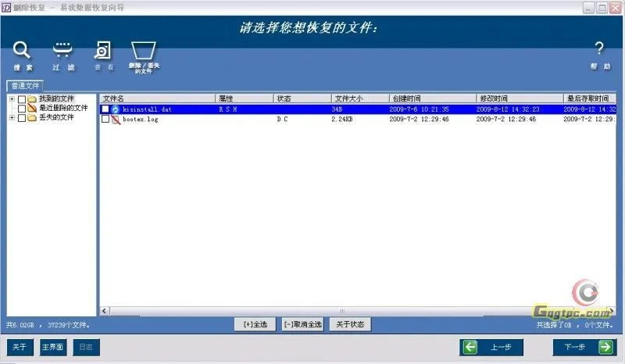Open the Search (搜索) magnifier tool

point(22,50)
